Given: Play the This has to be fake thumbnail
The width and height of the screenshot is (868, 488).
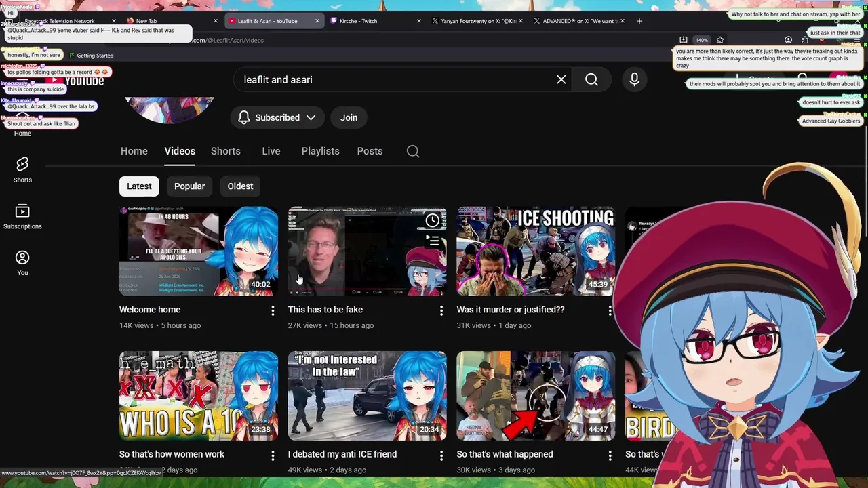Looking at the screenshot, I should (x=367, y=251).
